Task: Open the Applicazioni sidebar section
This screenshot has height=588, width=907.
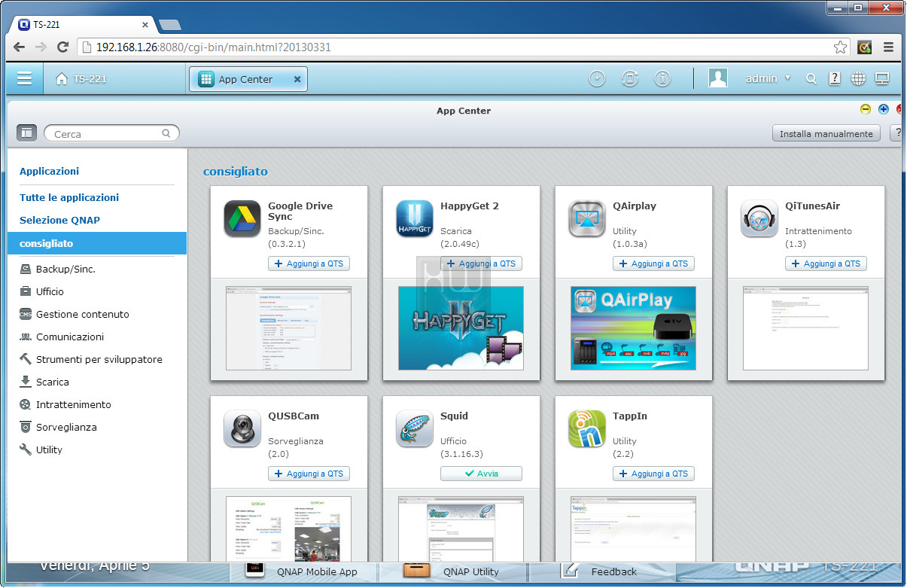Action: pos(49,171)
